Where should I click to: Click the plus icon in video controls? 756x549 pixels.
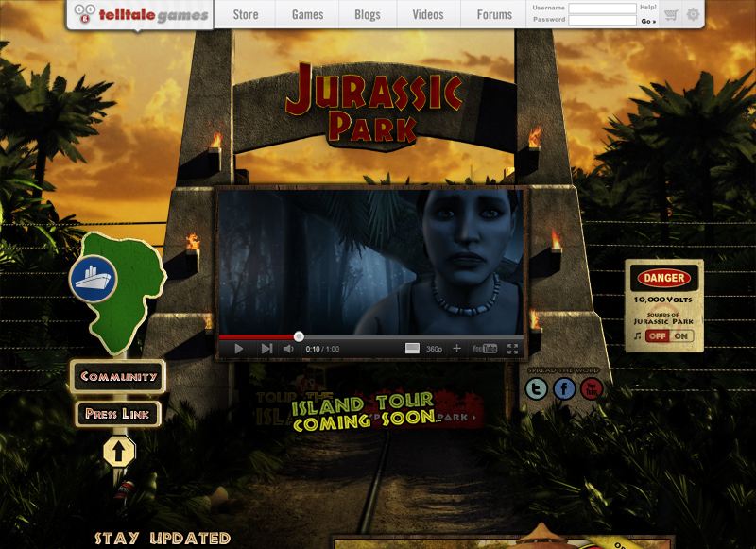(456, 349)
